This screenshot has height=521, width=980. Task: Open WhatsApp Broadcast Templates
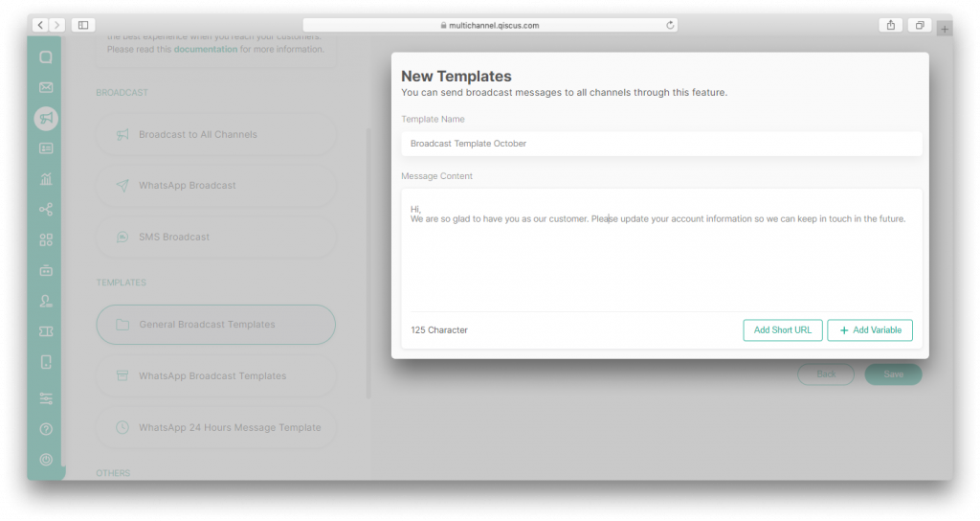pyautogui.click(x=215, y=375)
